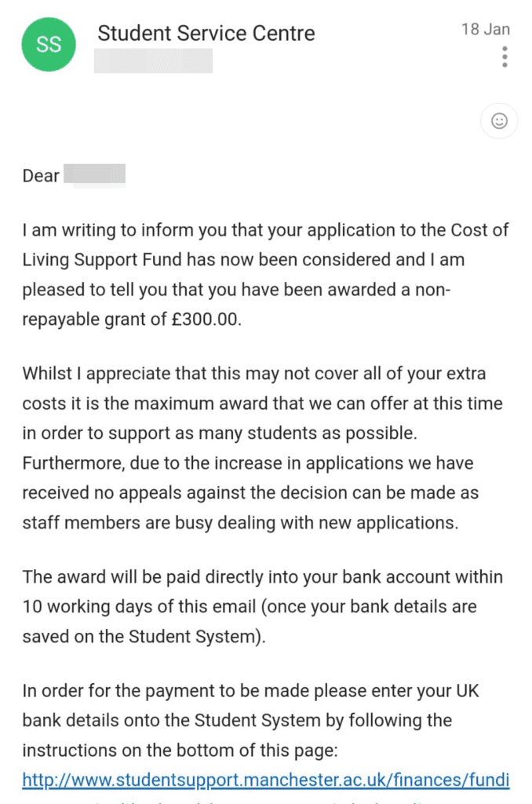532x804 pixels.
Task: Tap the £300.00 grant amount
Action: click(203, 320)
